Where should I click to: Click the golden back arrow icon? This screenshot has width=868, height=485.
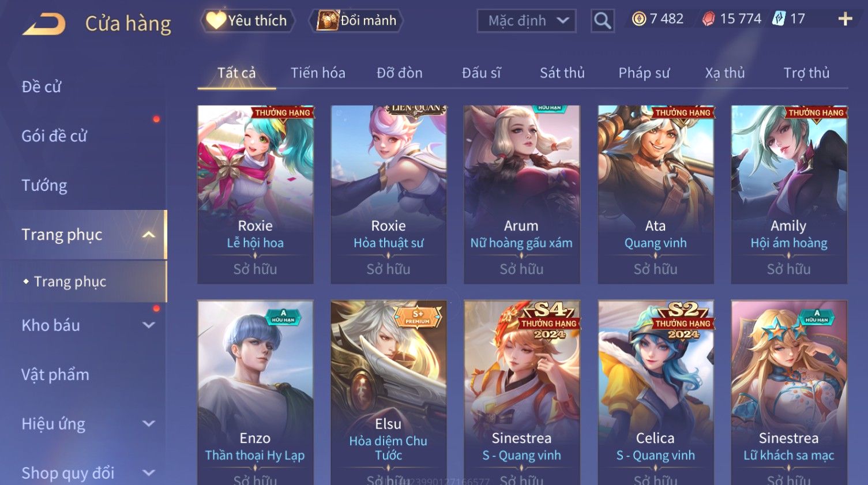[44, 24]
